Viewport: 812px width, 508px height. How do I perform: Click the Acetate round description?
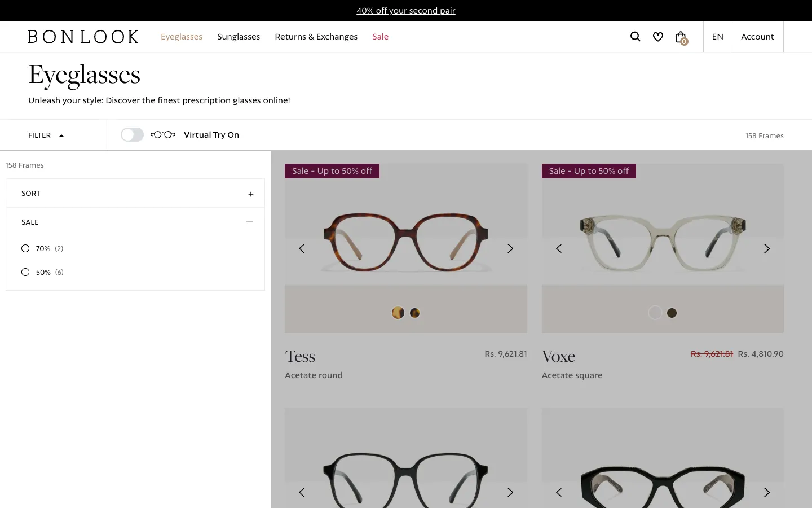point(314,375)
